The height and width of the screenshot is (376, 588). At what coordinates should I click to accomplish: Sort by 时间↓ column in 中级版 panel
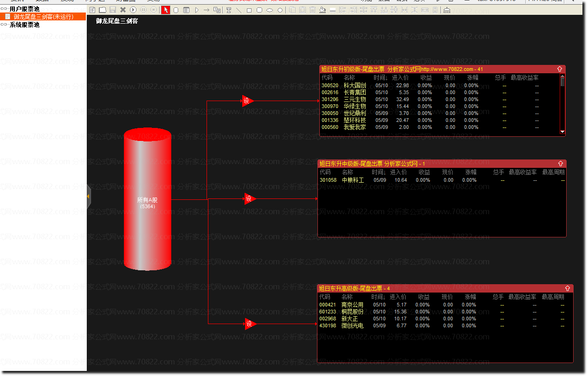tap(378, 172)
